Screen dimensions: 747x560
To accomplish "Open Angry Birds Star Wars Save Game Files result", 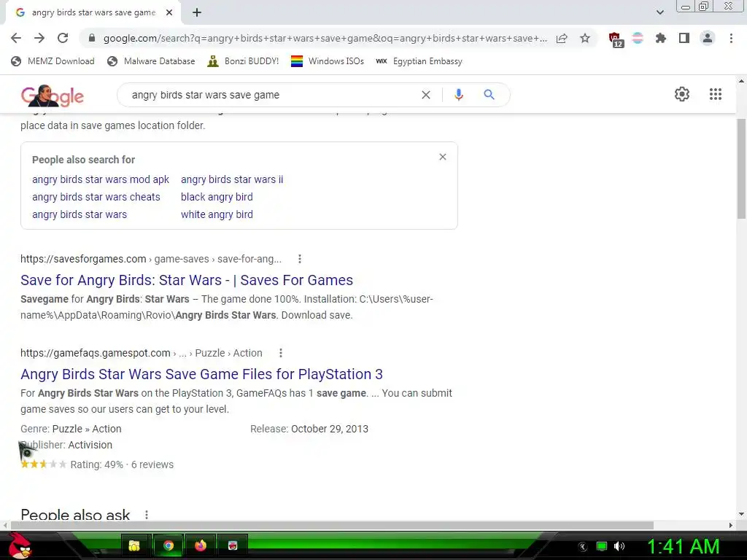I will (201, 374).
